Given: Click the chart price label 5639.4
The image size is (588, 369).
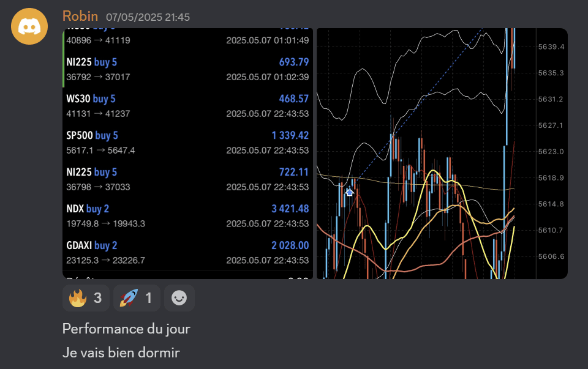Looking at the screenshot, I should (x=551, y=47).
